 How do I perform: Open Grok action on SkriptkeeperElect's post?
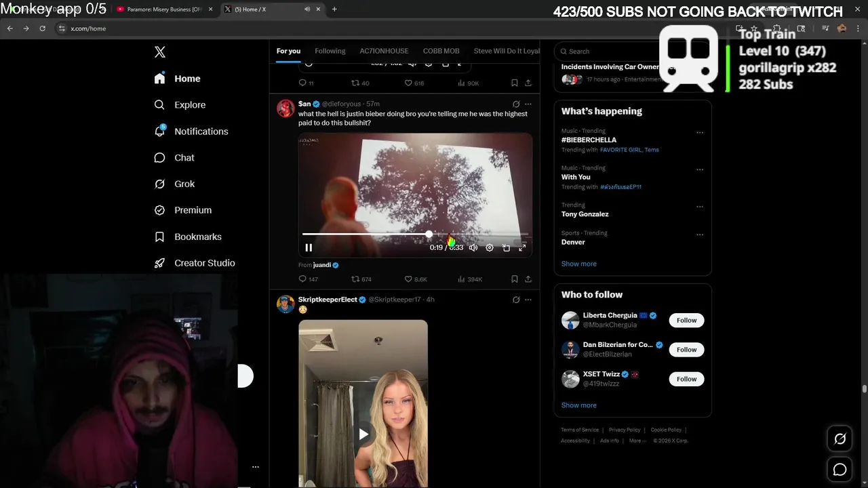click(516, 300)
